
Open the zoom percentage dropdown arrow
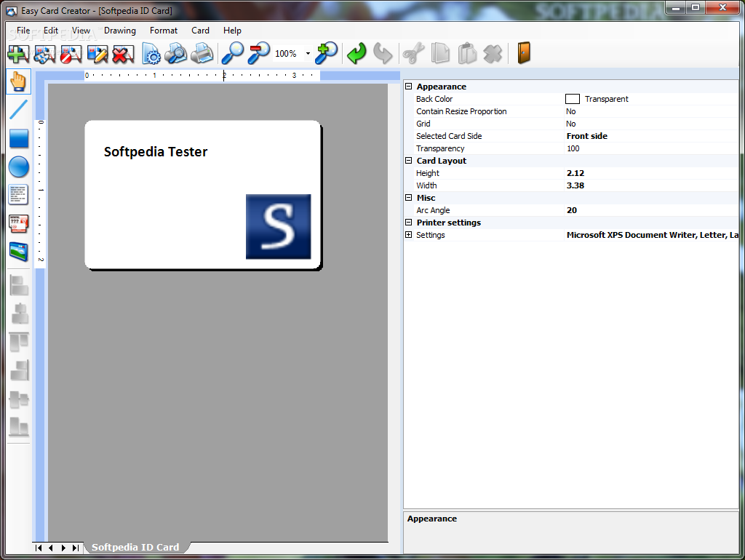(308, 54)
